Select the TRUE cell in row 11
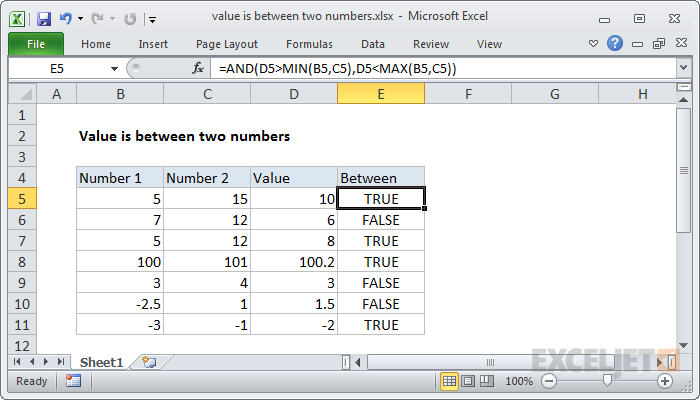 coord(381,325)
